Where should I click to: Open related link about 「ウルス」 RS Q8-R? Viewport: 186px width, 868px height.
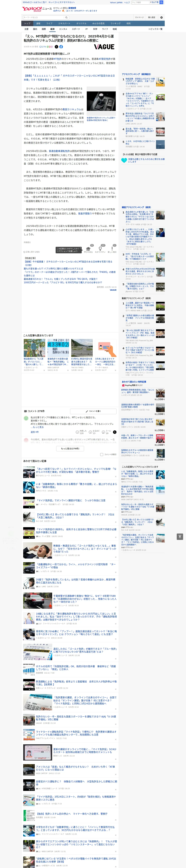[60, 279]
